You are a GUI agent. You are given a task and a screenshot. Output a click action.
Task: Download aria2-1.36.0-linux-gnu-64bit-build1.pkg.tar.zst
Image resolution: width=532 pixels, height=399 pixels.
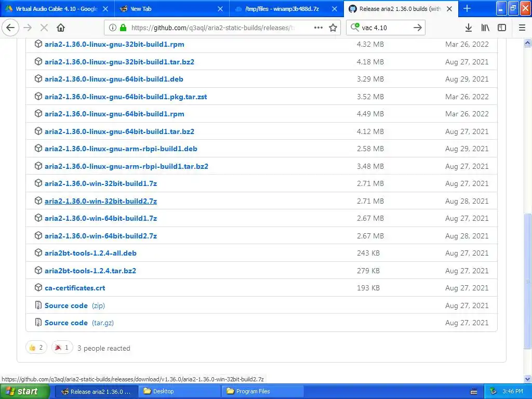[126, 97]
